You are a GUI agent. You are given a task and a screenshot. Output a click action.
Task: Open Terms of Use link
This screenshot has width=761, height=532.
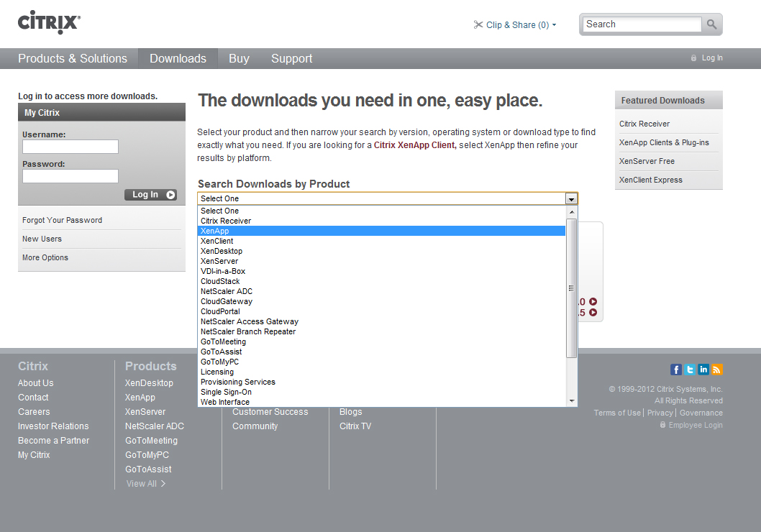(617, 413)
